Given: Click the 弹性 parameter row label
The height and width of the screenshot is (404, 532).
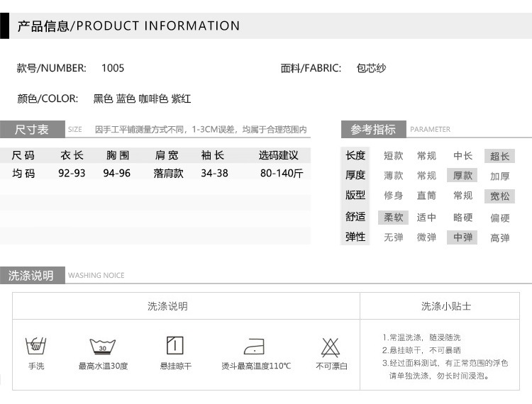Looking at the screenshot, I should tap(355, 237).
